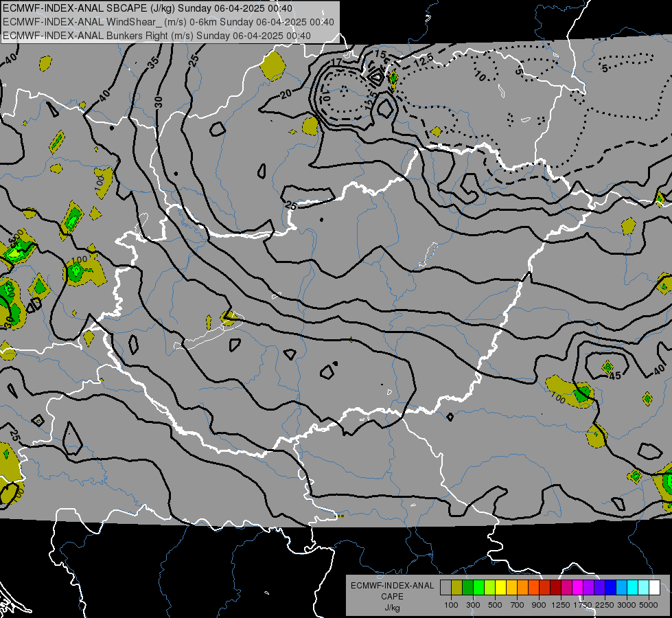Click the 5000 value under the legend
The width and height of the screenshot is (672, 618).
649,605
